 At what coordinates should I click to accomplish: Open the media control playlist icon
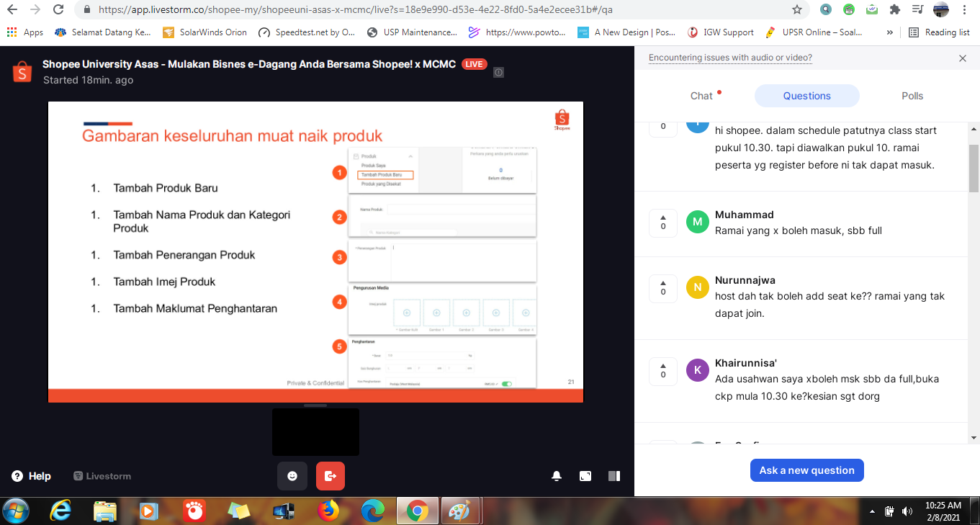point(917,10)
